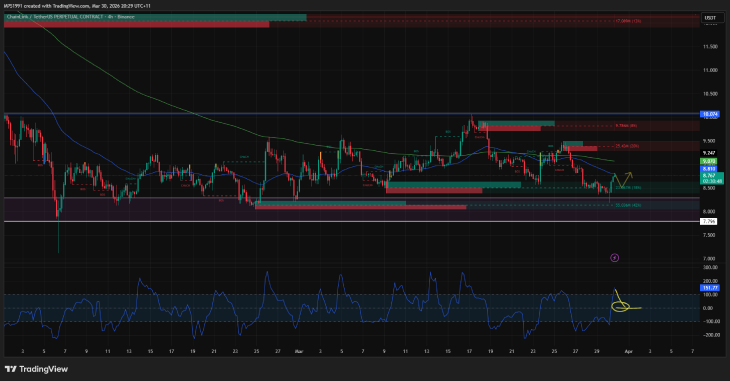Click the purple lightning event icon
Screen dimensions: 730x381
pos(615,258)
